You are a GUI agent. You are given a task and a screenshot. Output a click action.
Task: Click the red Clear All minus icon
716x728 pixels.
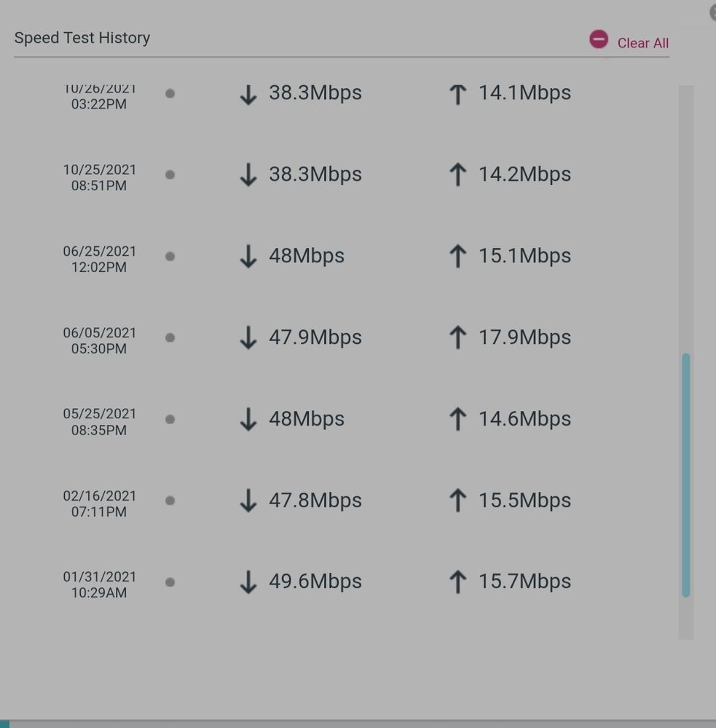click(599, 39)
